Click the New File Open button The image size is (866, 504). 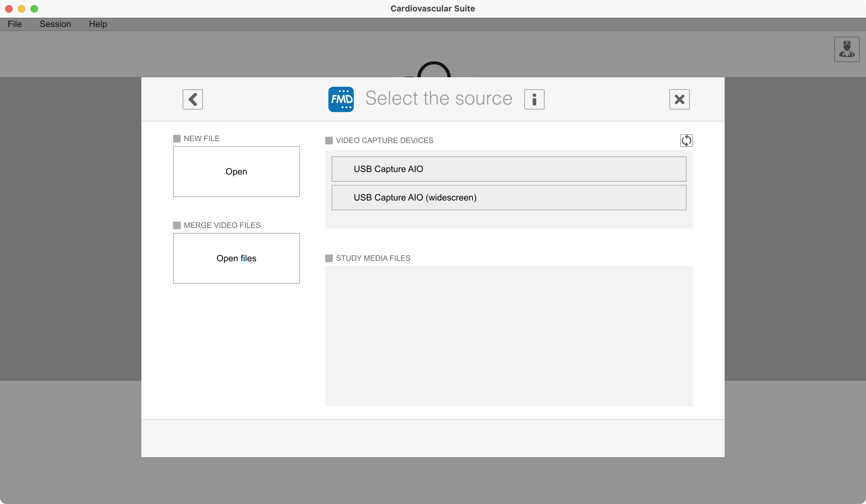tap(236, 172)
